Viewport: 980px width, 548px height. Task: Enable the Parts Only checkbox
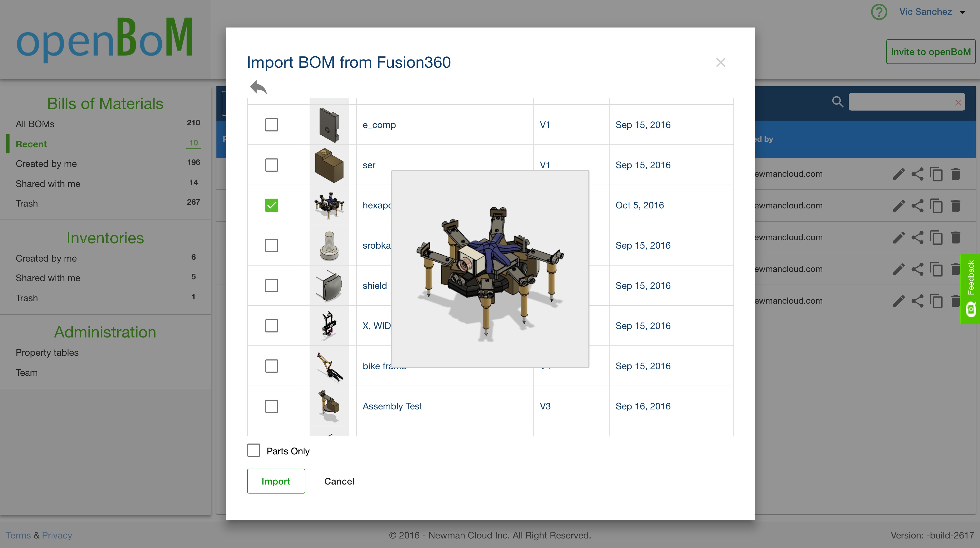[254, 450]
